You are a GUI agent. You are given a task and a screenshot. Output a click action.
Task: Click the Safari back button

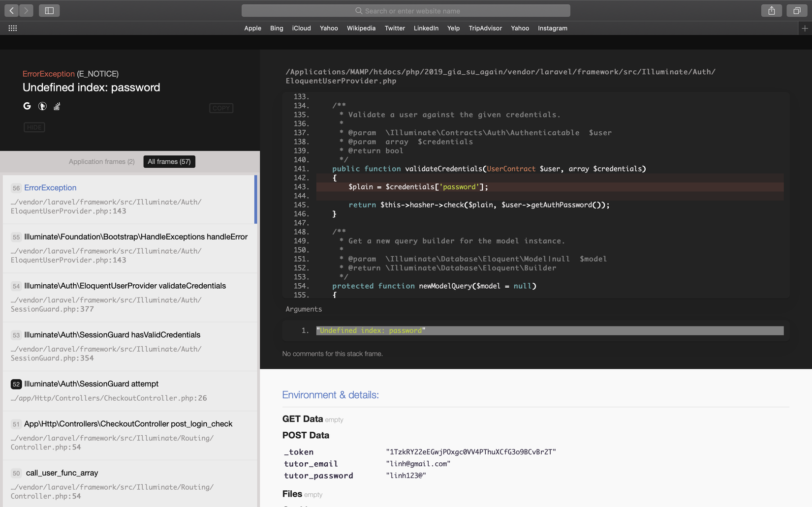(x=12, y=10)
